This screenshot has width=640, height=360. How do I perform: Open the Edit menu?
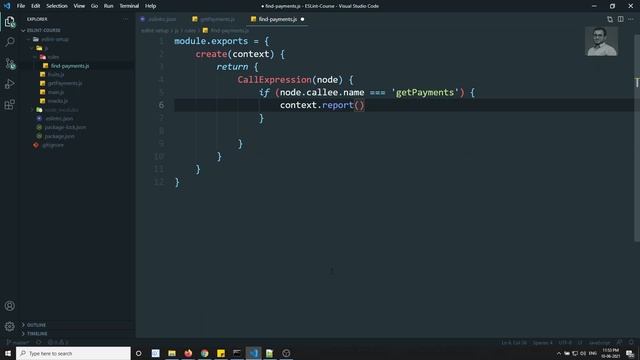[36, 6]
